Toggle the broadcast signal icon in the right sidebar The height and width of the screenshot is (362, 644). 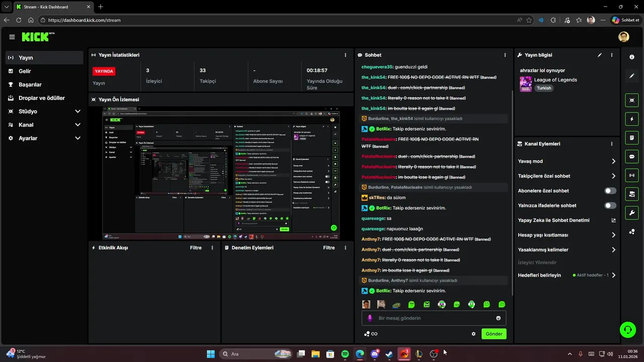point(632,175)
